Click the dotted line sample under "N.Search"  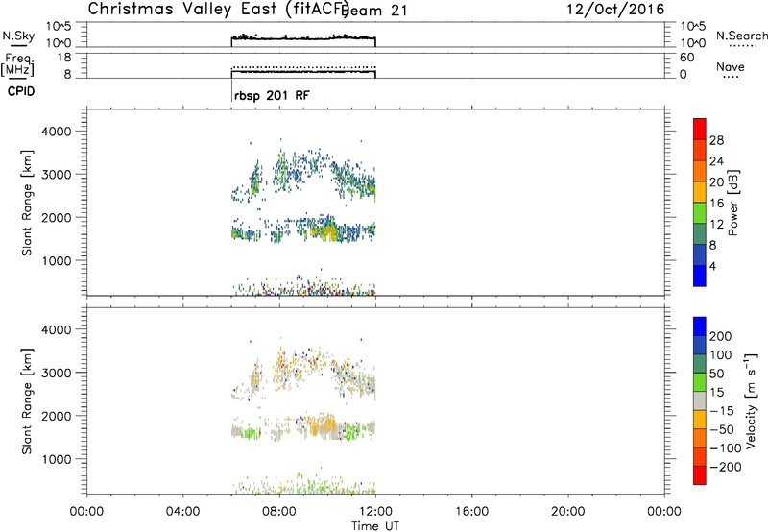(742, 45)
